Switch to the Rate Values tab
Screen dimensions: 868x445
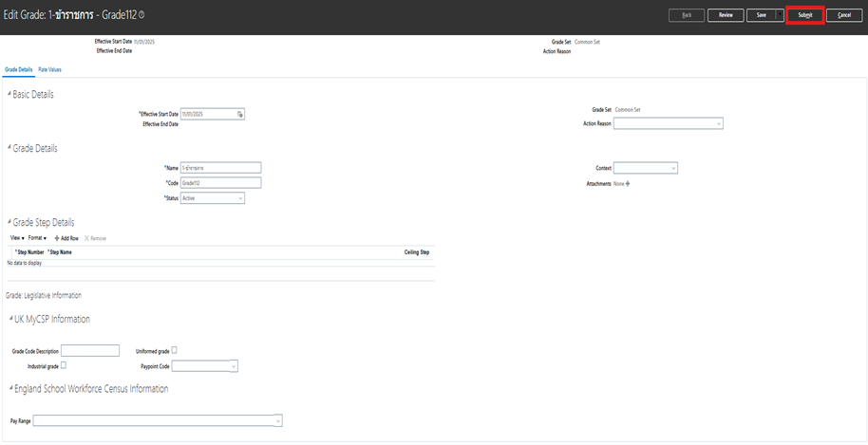49,70
